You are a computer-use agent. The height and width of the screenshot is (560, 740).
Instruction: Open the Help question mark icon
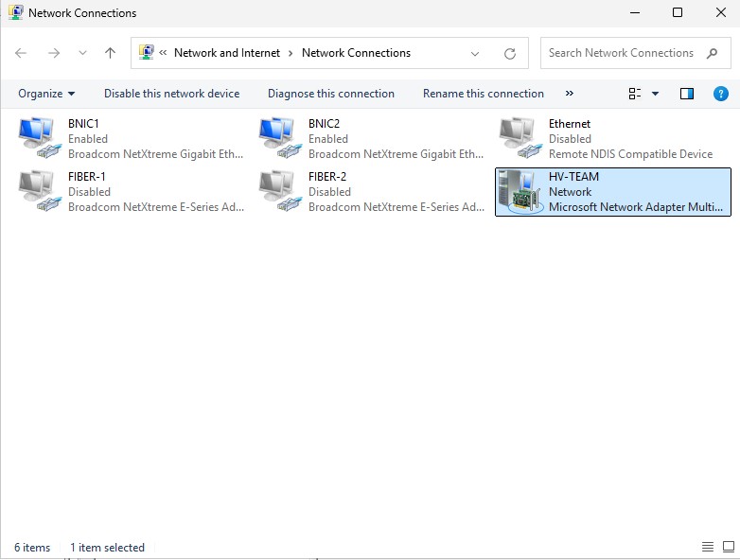(720, 94)
